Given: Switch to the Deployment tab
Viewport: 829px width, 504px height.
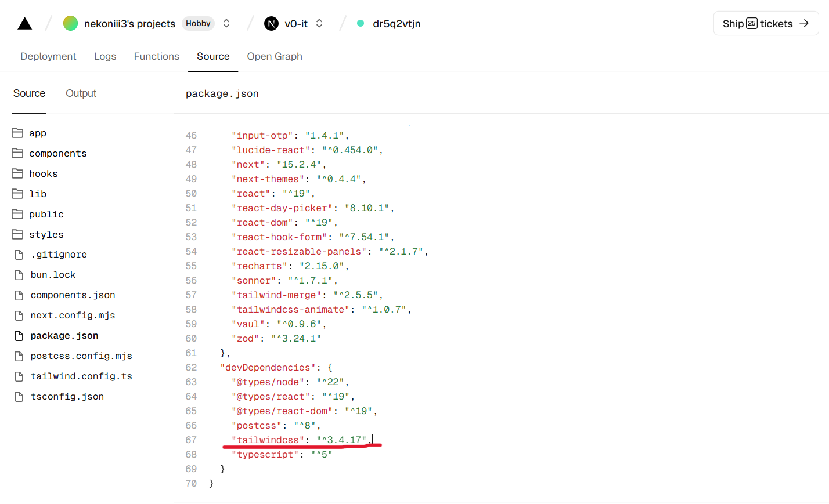Looking at the screenshot, I should pos(48,56).
